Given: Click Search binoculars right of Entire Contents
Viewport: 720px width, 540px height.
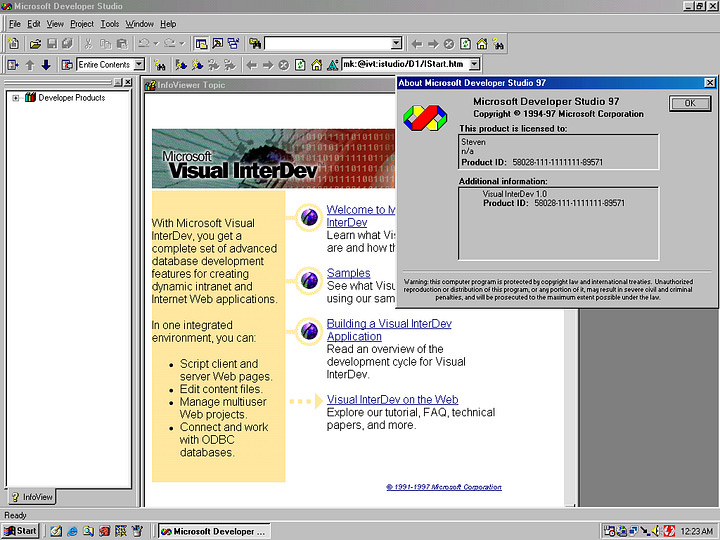Looking at the screenshot, I should pyautogui.click(x=159, y=65).
